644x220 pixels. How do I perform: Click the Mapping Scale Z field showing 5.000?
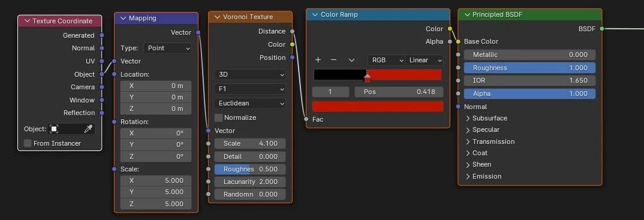click(156, 204)
